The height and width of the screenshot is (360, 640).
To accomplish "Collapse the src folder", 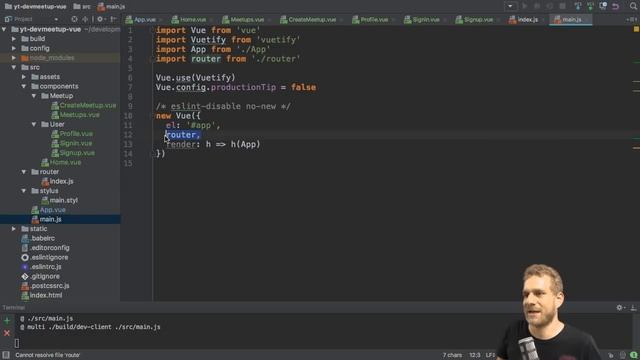I will tap(14, 67).
